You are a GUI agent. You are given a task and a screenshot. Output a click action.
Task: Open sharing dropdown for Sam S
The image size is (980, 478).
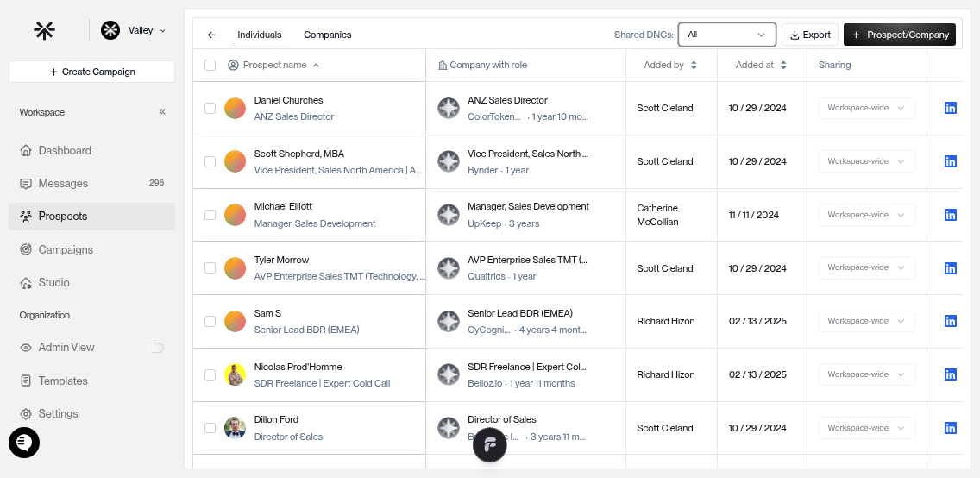(x=866, y=321)
